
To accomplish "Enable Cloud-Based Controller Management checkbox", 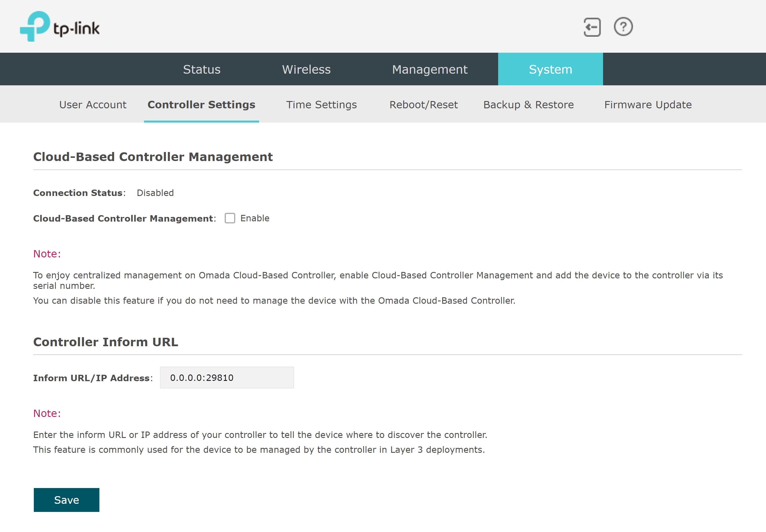I will click(230, 218).
